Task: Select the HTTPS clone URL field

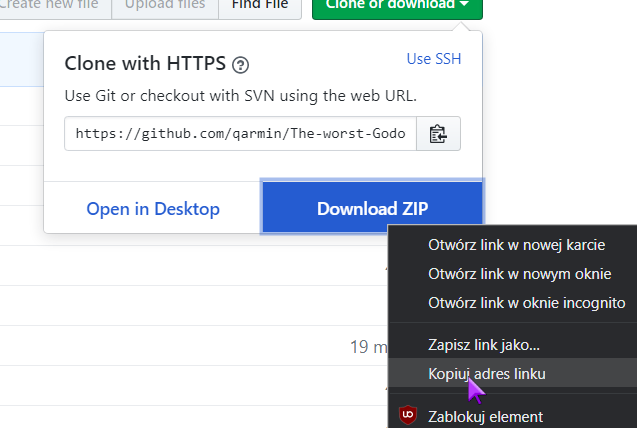Action: tap(240, 134)
